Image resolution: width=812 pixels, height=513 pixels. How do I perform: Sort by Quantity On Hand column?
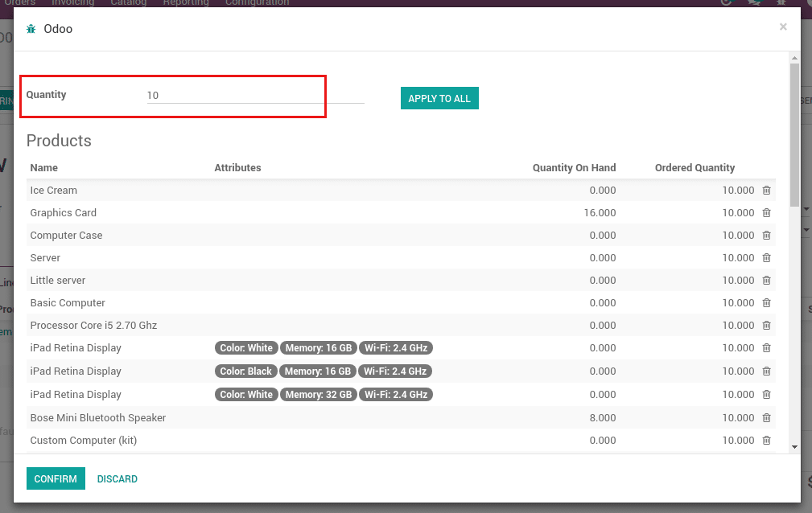[575, 168]
